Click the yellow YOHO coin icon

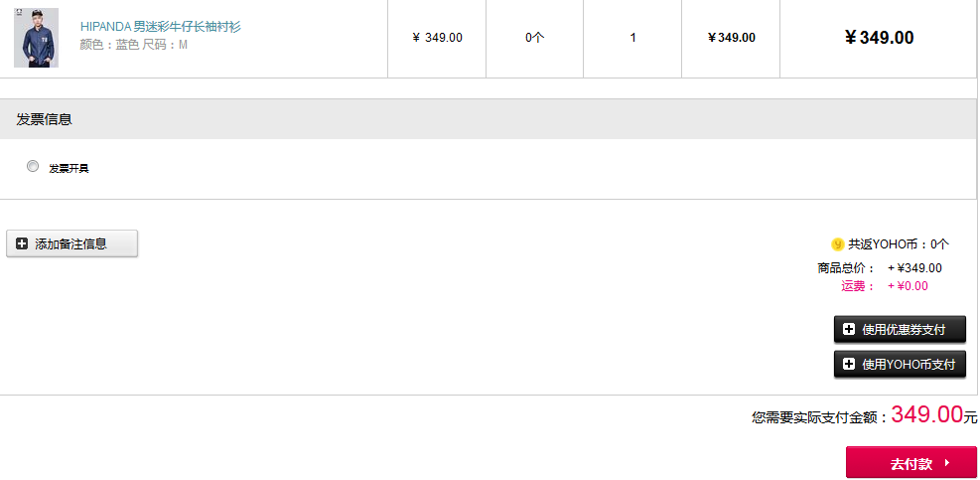coord(837,244)
